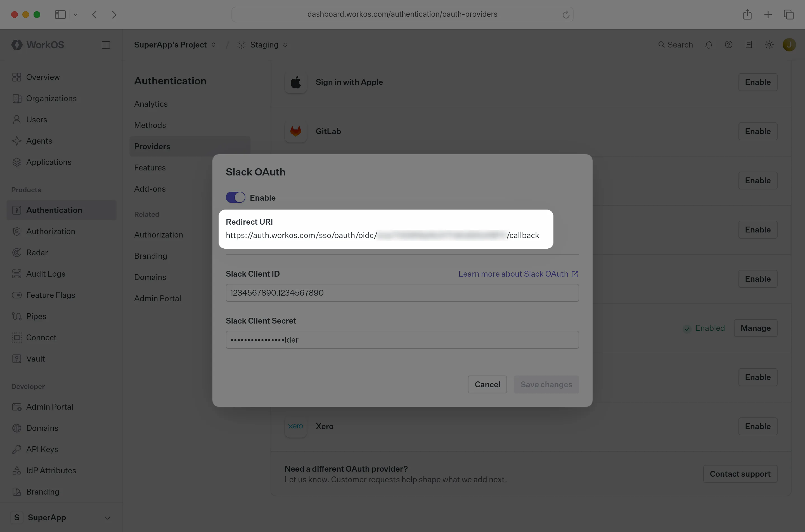Image resolution: width=805 pixels, height=532 pixels.
Task: Open Feature Flags in sidebar
Action: tap(61, 295)
